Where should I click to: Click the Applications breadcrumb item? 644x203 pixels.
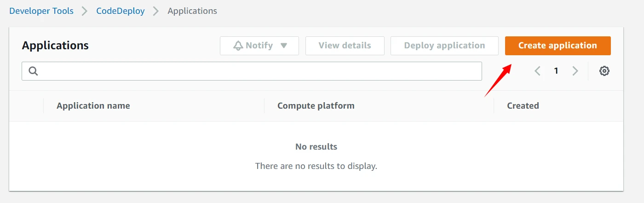coord(192,11)
